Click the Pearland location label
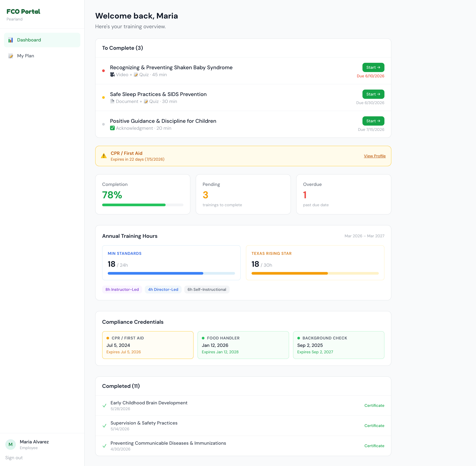The height and width of the screenshot is (466, 476). (x=14, y=19)
